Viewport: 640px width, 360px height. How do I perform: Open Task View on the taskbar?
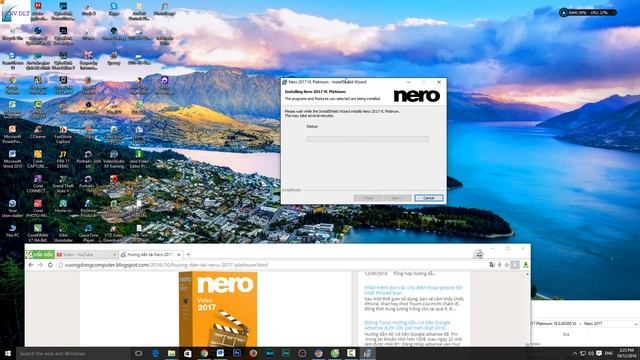(x=139, y=353)
